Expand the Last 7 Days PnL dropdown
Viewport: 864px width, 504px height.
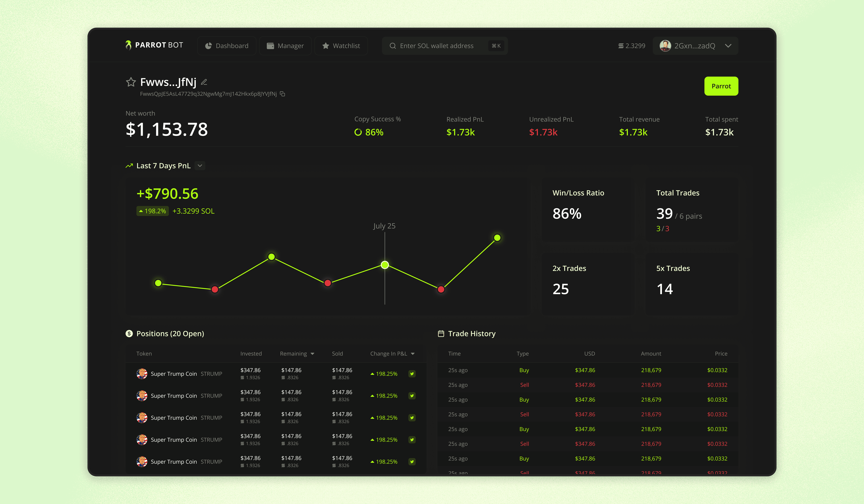coord(200,166)
